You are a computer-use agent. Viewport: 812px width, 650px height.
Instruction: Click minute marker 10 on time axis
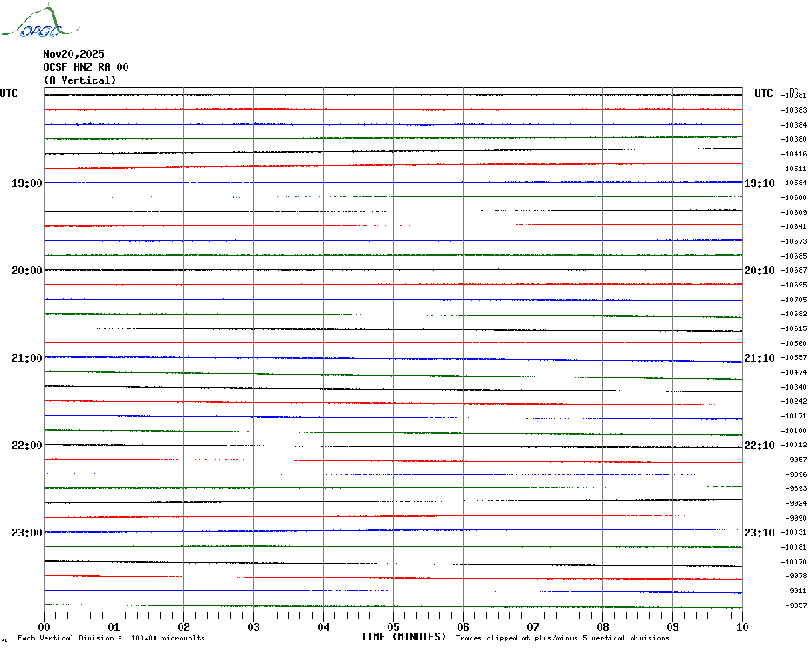click(742, 626)
